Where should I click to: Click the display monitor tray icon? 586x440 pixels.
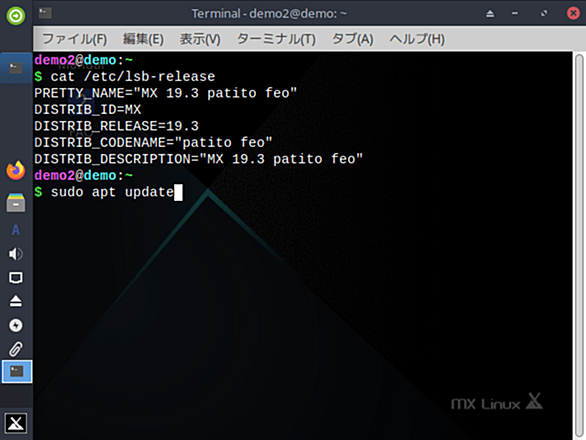pyautogui.click(x=16, y=278)
